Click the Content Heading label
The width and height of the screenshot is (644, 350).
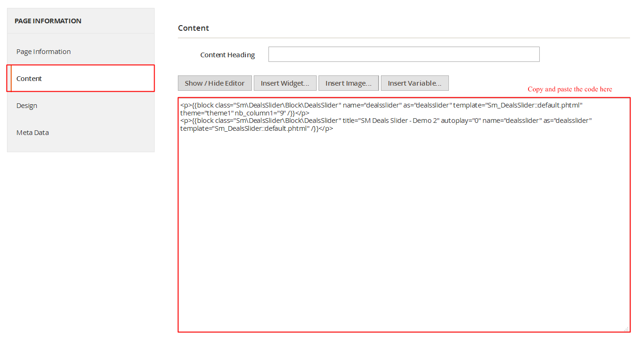(227, 55)
